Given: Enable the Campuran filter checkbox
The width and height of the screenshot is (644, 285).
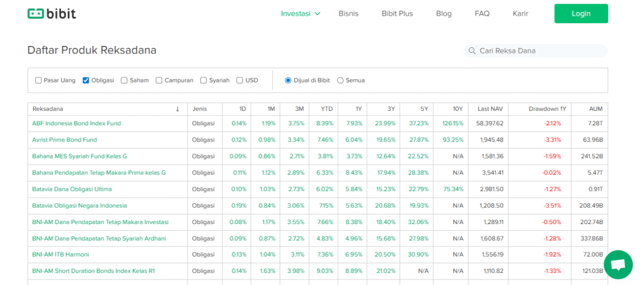Looking at the screenshot, I should pyautogui.click(x=159, y=81).
